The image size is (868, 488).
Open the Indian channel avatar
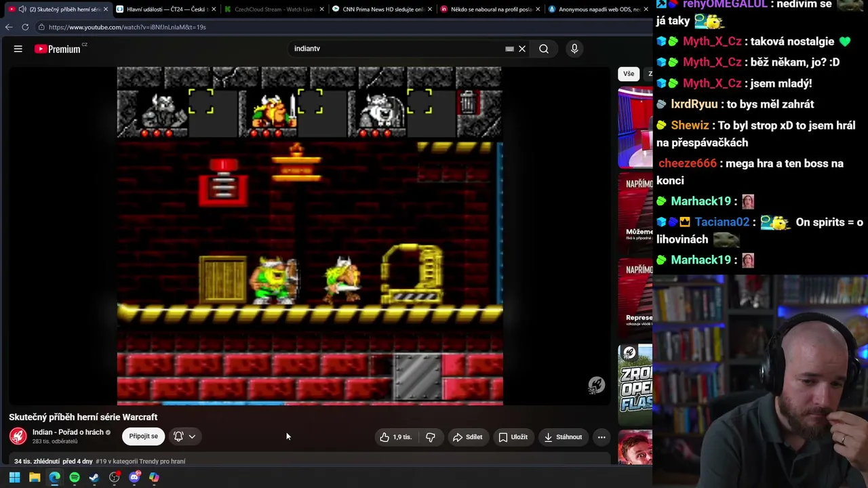click(18, 436)
